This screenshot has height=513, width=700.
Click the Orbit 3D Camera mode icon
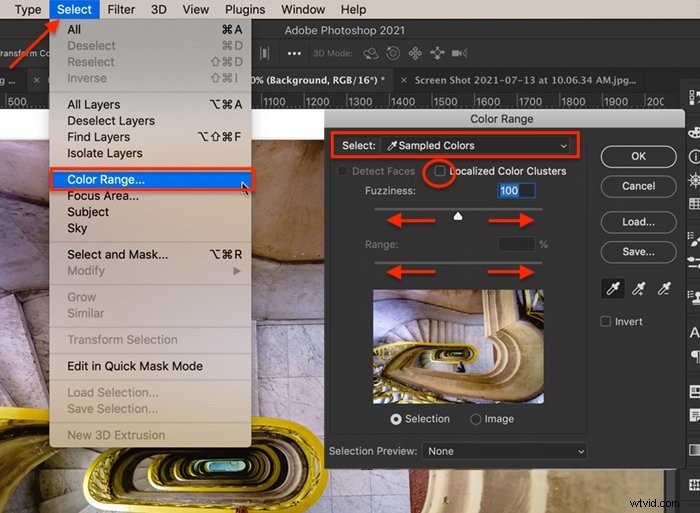371,54
